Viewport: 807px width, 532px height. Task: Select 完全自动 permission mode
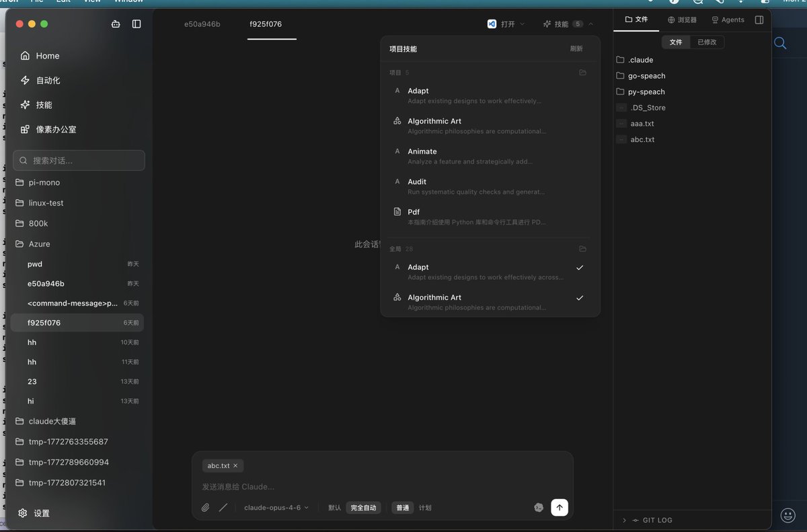364,508
